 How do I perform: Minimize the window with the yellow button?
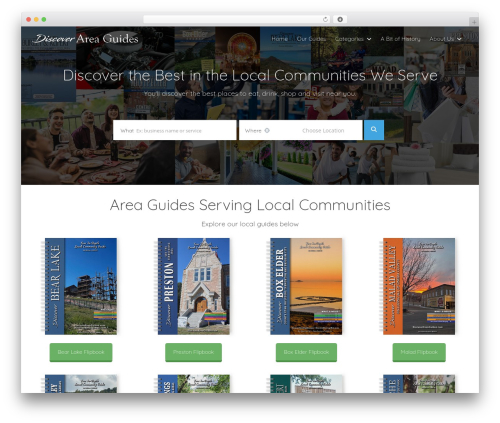pyautogui.click(x=36, y=19)
